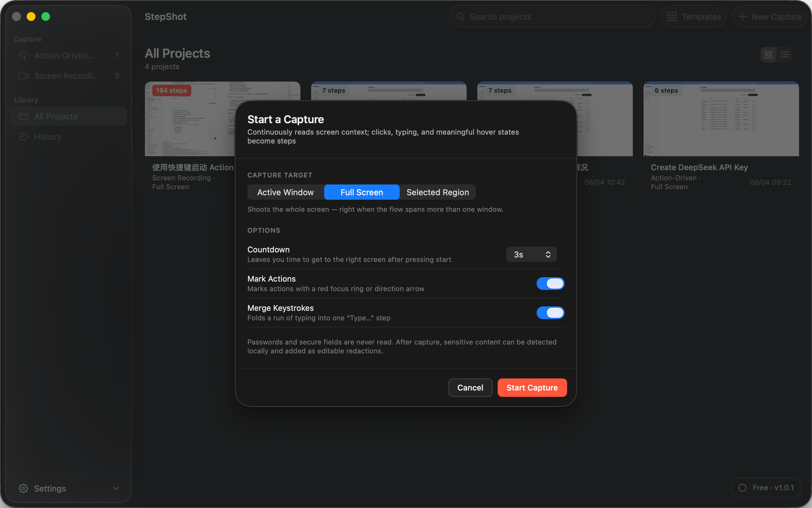Image resolution: width=812 pixels, height=508 pixels.
Task: Click the Screen Recording camera icon
Action: tap(23, 76)
